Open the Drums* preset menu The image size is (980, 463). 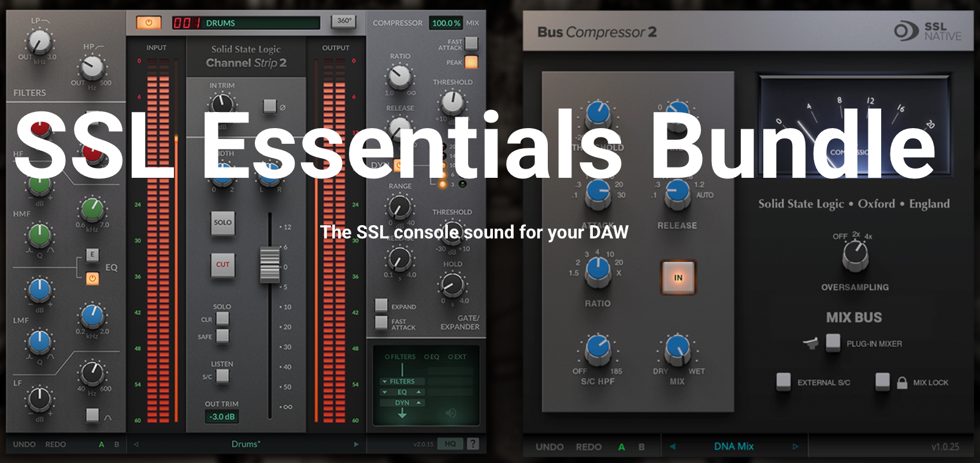[246, 444]
